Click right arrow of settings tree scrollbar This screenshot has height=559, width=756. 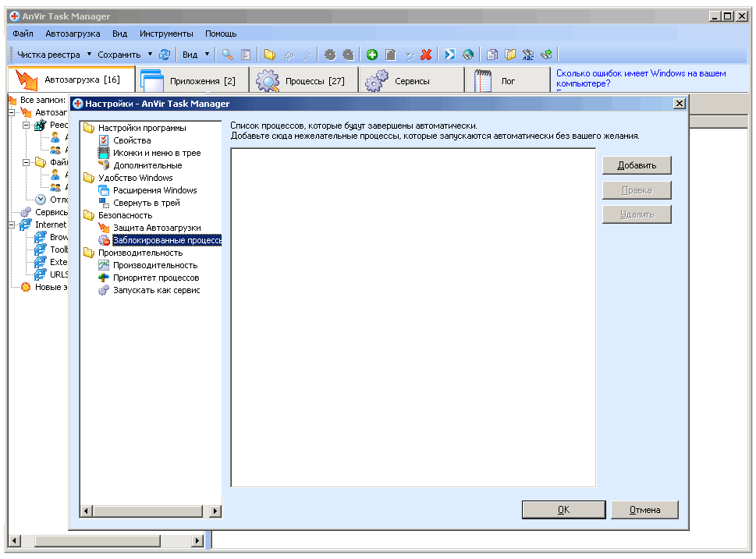point(215,511)
